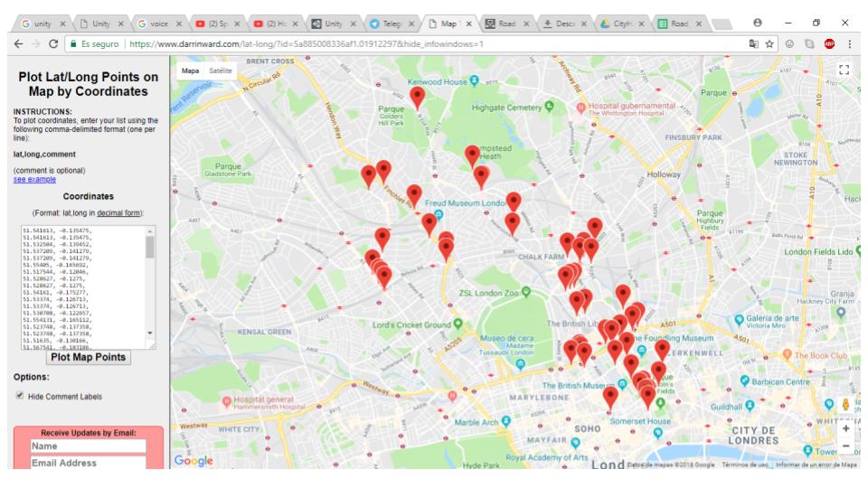Image resolution: width=868 pixels, height=488 pixels.
Task: Click the Whittington Hospital marker
Action: pos(580,108)
